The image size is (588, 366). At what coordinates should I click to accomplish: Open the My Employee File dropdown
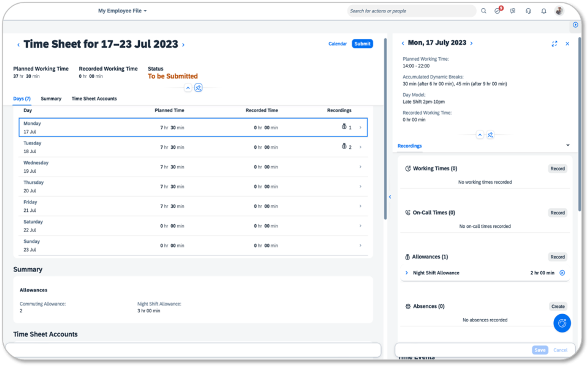pyautogui.click(x=122, y=11)
